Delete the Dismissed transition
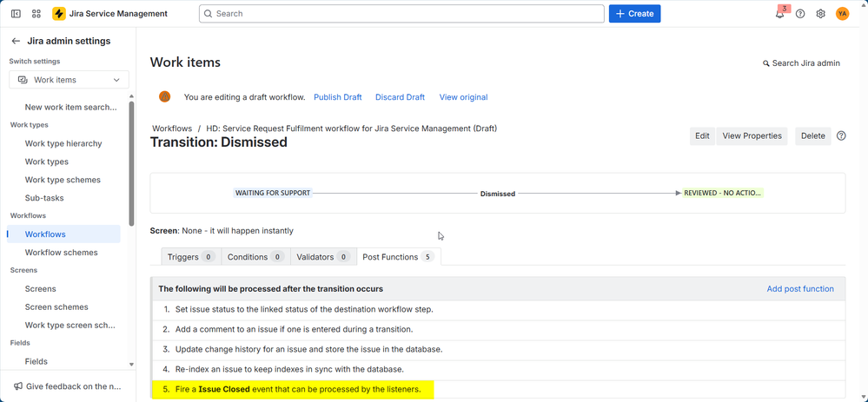868x402 pixels. point(813,136)
